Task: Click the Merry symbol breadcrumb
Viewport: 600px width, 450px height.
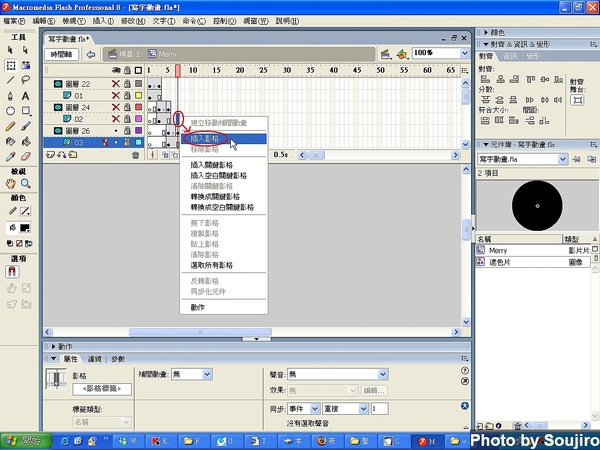Action: tap(162, 54)
